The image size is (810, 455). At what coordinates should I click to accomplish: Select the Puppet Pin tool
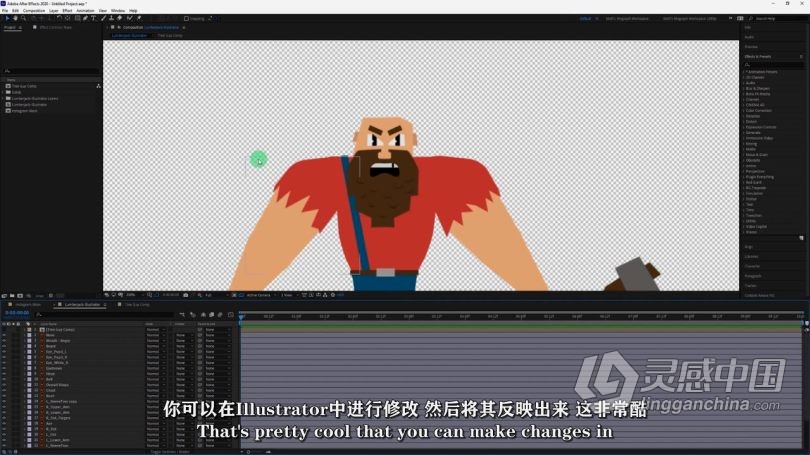click(138, 18)
